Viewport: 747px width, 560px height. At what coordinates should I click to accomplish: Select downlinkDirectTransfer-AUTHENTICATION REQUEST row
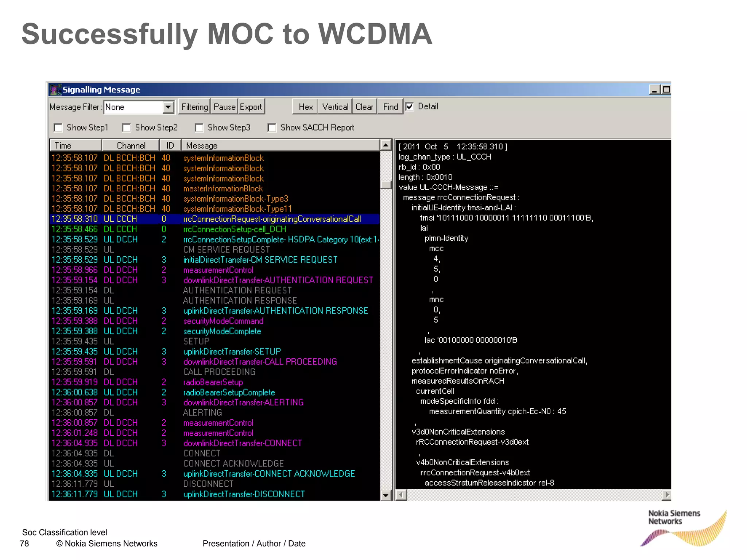click(214, 280)
